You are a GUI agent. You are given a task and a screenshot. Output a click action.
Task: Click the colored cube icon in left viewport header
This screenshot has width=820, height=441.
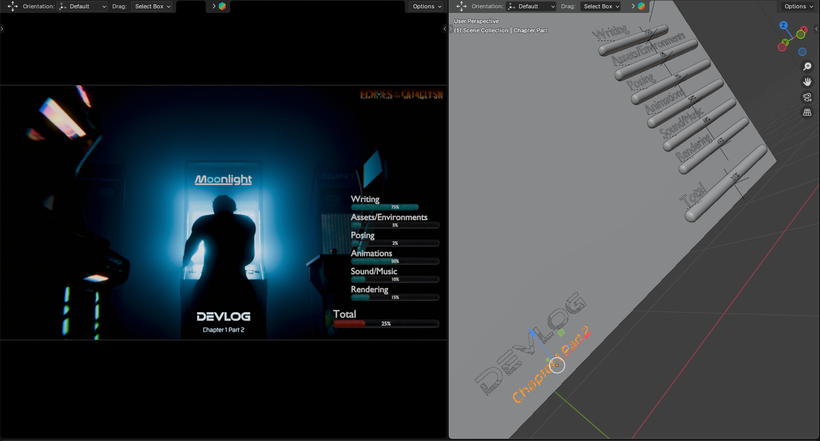click(222, 6)
